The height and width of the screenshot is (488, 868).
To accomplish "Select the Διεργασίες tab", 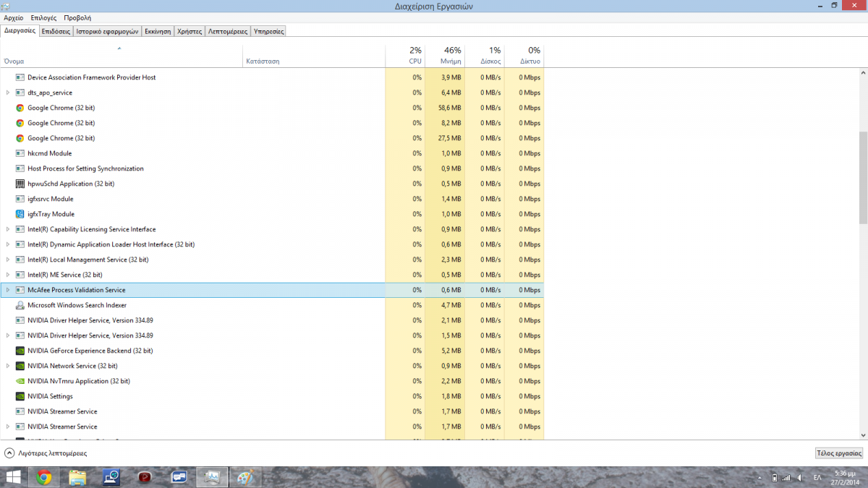I will point(20,31).
